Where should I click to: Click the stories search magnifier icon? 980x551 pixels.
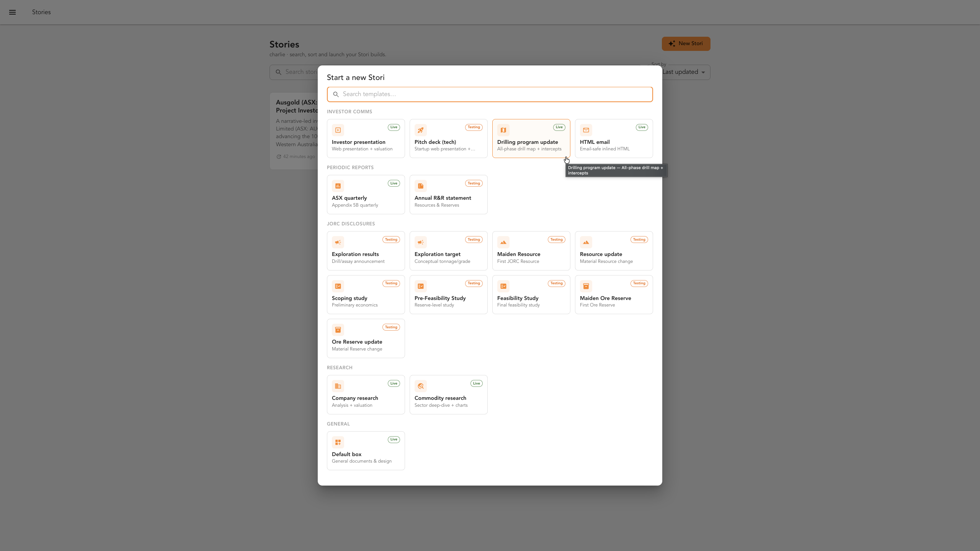pos(278,72)
